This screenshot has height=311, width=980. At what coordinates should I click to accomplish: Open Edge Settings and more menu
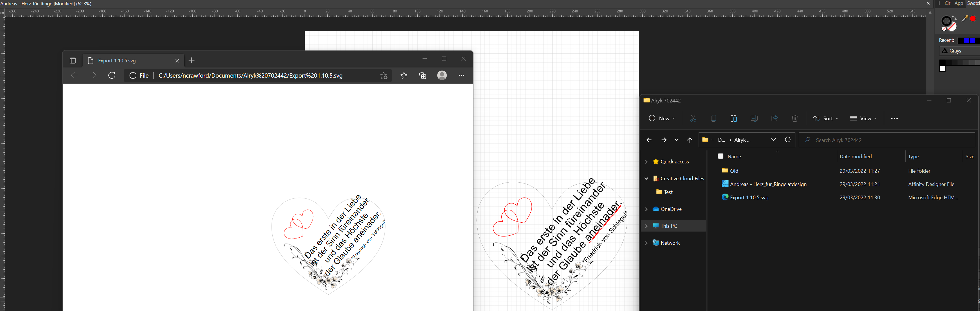(461, 75)
